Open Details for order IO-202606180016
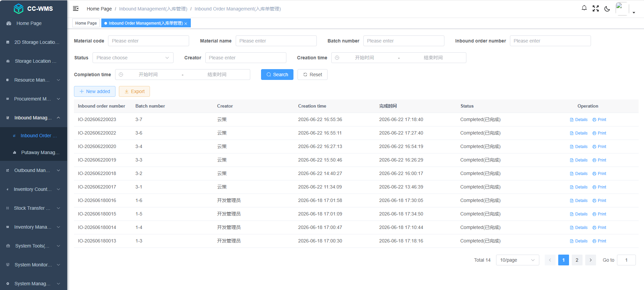This screenshot has width=644, height=290. pos(579,201)
